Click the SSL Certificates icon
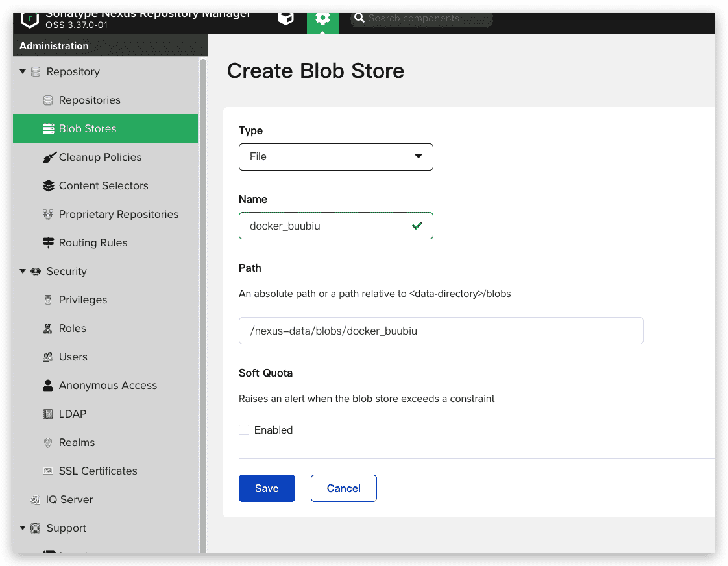The height and width of the screenshot is (566, 728). (x=48, y=471)
